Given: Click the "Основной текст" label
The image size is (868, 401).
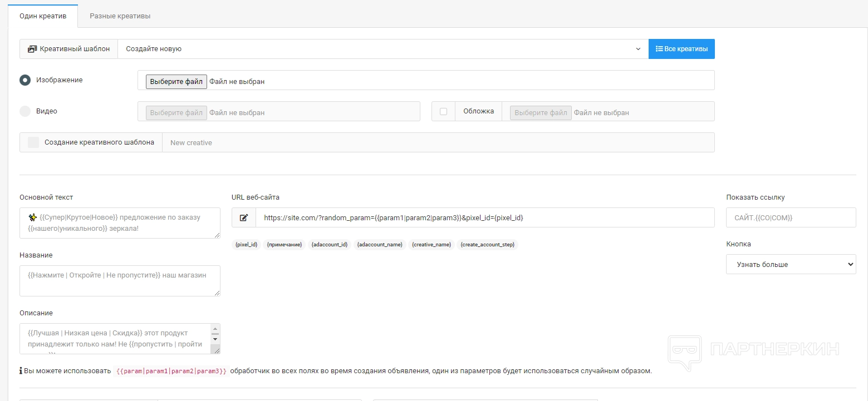Looking at the screenshot, I should [46, 197].
